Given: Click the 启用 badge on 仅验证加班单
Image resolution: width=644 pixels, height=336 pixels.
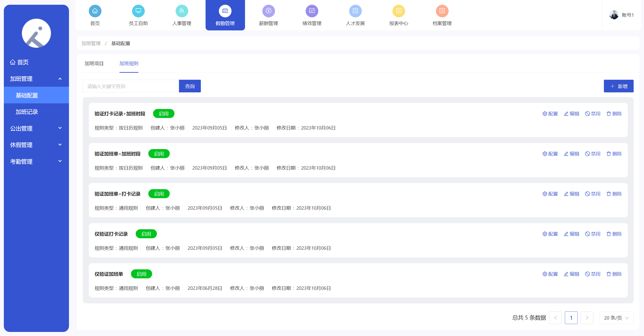Looking at the screenshot, I should click(142, 274).
